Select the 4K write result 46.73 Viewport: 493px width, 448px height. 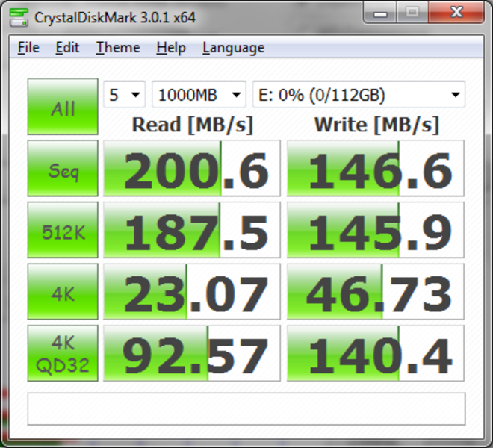376,291
